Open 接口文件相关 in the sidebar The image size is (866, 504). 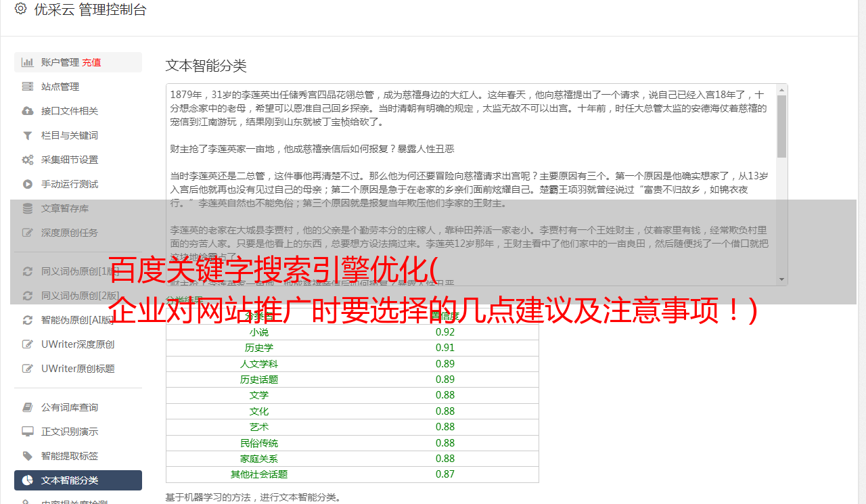point(78,111)
